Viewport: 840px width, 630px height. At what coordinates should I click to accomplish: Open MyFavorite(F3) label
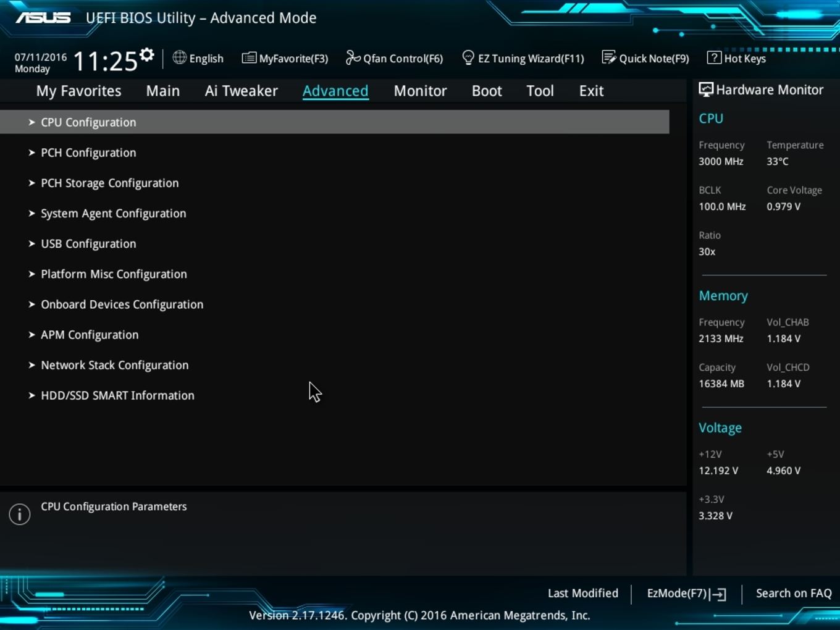pos(294,59)
